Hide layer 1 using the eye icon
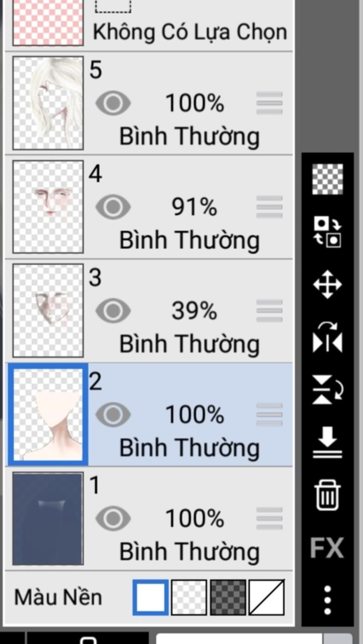 click(x=113, y=518)
